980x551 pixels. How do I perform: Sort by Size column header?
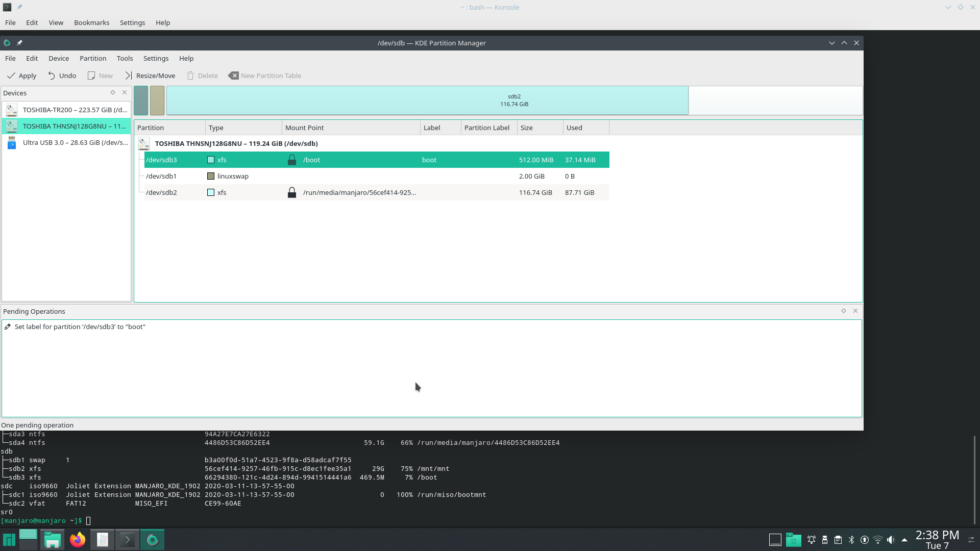point(540,128)
